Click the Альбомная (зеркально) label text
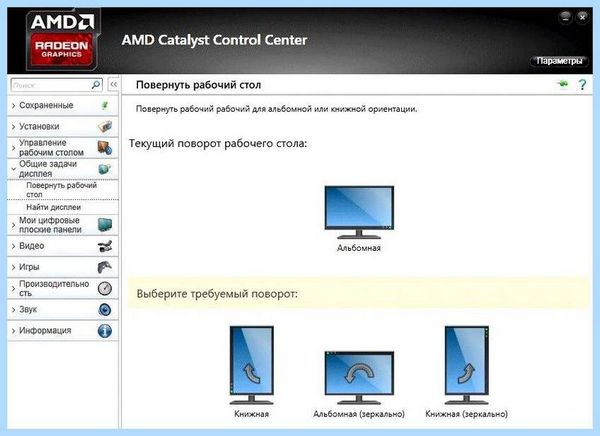The height and width of the screenshot is (436, 600). pyautogui.click(x=359, y=414)
